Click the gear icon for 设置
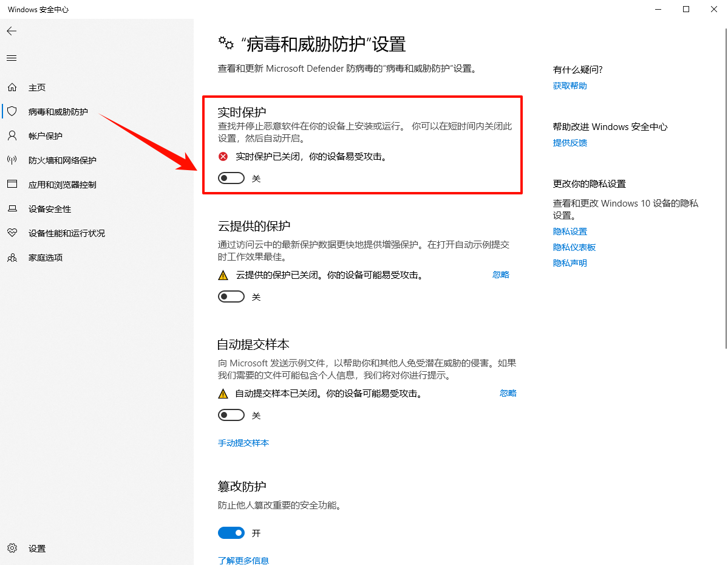 click(12, 548)
